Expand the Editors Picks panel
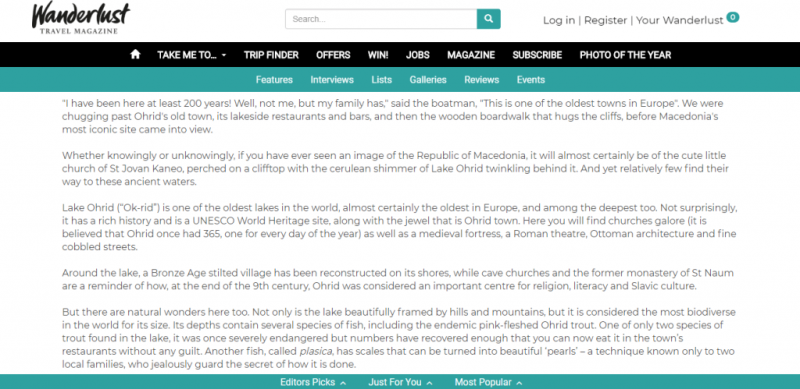The width and height of the screenshot is (800, 389). coord(313,382)
